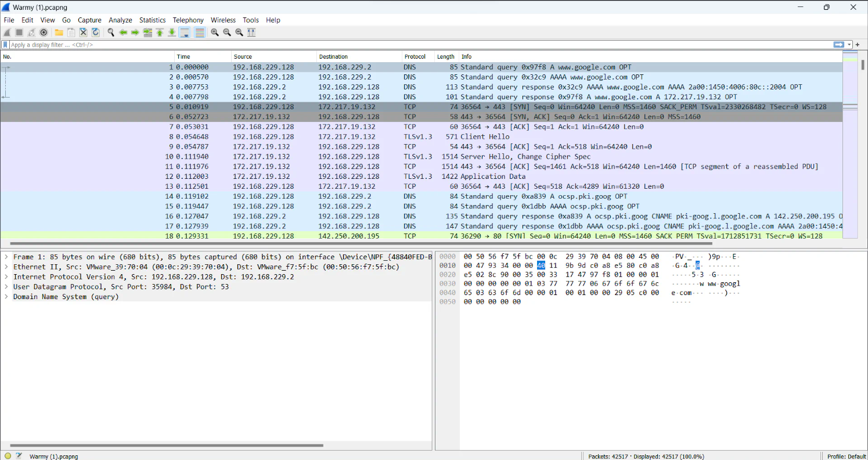
Task: Click the display filter bookmark button
Action: [5, 45]
